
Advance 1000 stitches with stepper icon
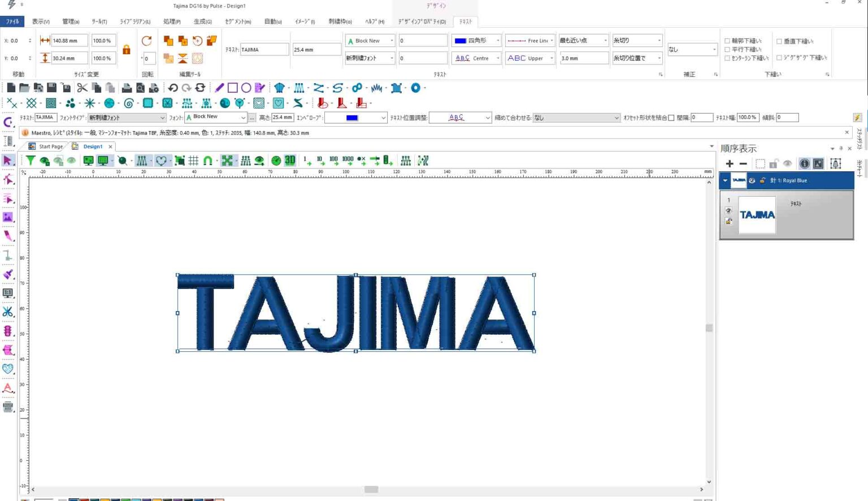click(x=348, y=161)
